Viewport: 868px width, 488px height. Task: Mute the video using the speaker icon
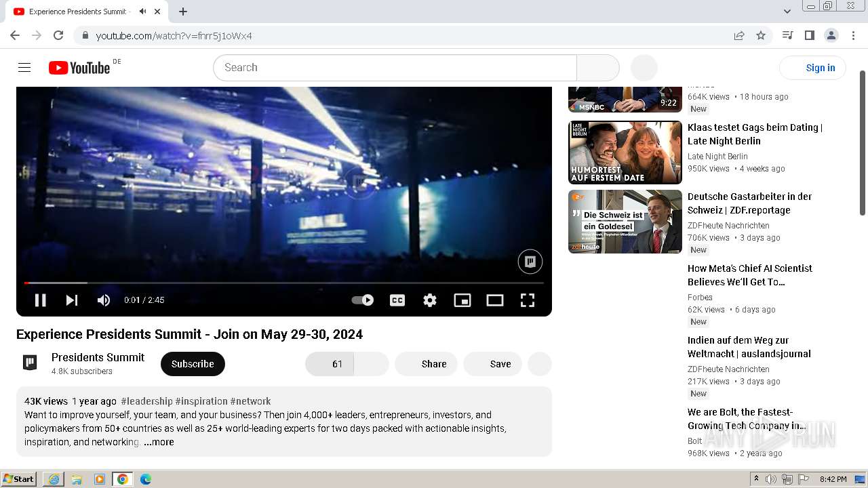[104, 300]
